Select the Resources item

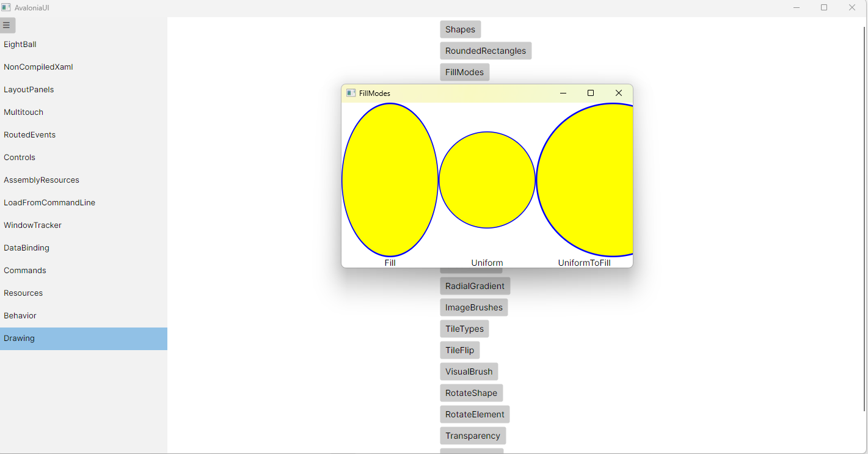84,293
